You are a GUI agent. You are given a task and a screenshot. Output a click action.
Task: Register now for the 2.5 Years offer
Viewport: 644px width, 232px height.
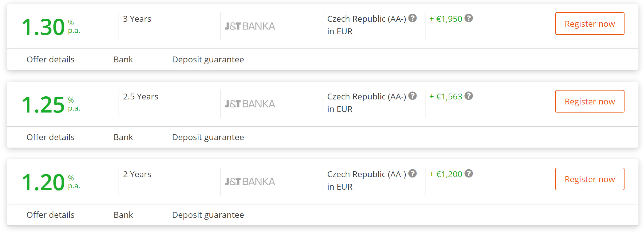coord(590,101)
